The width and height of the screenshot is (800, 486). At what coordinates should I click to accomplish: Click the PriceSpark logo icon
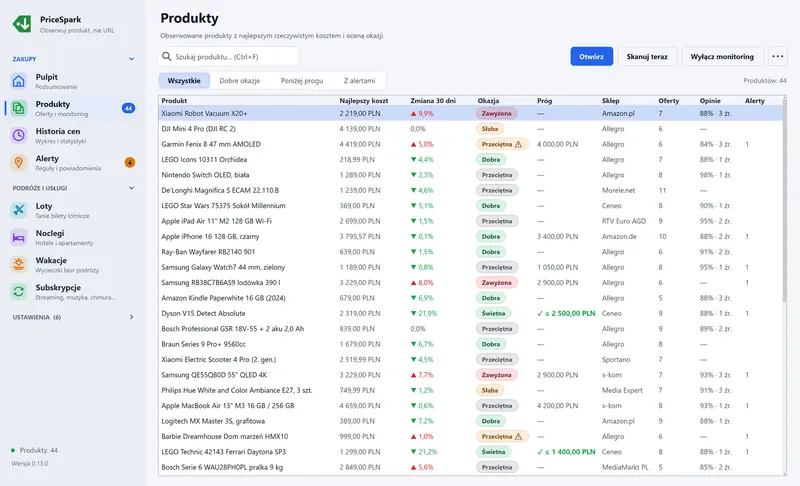click(22, 23)
